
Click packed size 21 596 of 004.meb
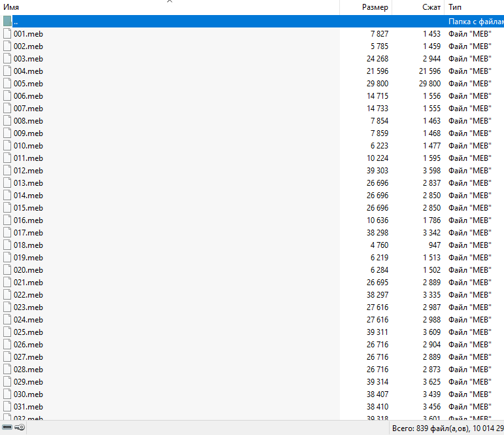pyautogui.click(x=429, y=71)
